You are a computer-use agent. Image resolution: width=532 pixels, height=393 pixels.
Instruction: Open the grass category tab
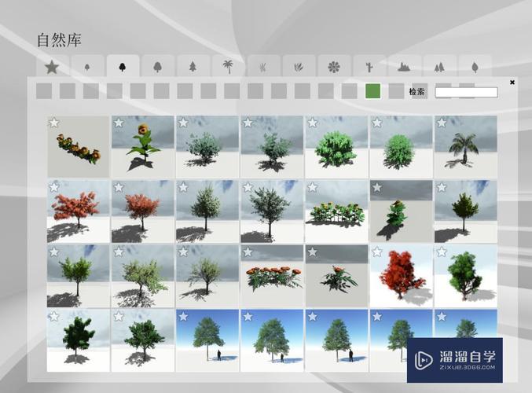263,67
